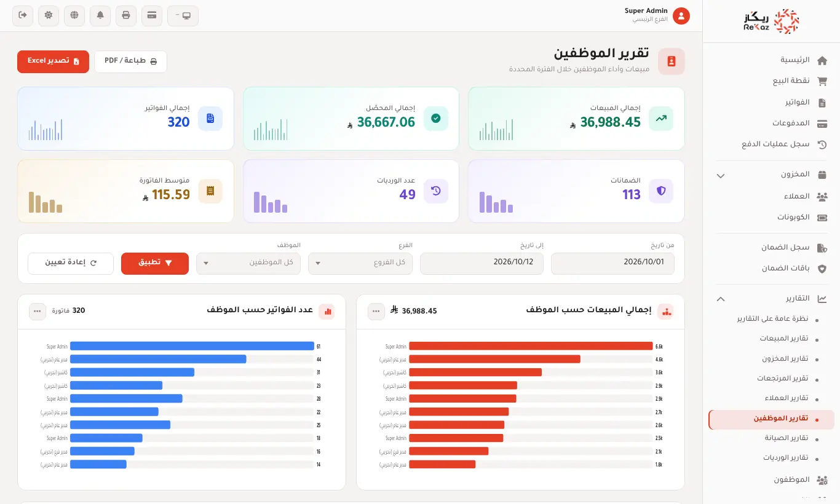Click the الكوبونات coupons icon

(822, 218)
